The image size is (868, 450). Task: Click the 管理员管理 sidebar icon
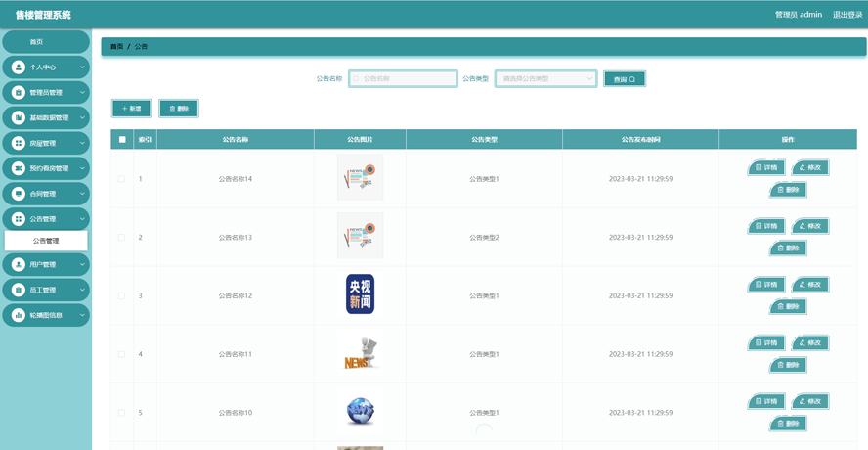(19, 93)
